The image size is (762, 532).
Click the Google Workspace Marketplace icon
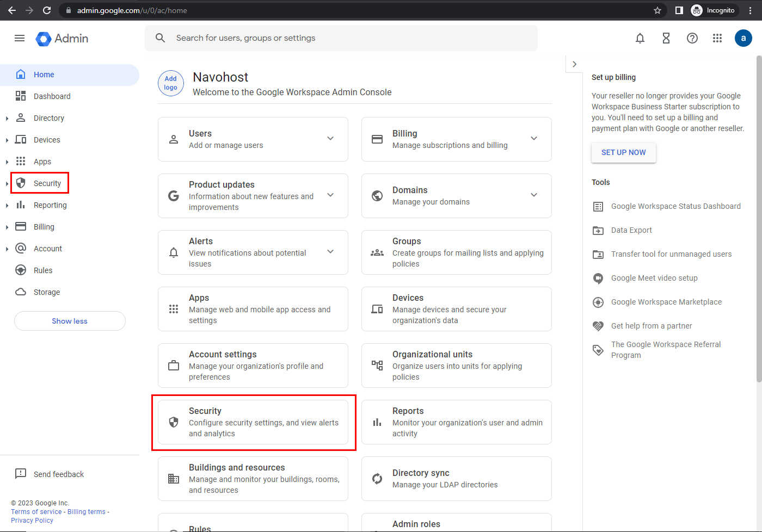[598, 302]
